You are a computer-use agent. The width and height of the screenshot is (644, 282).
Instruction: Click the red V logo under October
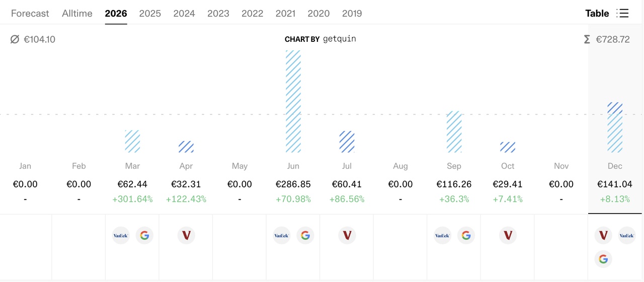[x=508, y=235]
